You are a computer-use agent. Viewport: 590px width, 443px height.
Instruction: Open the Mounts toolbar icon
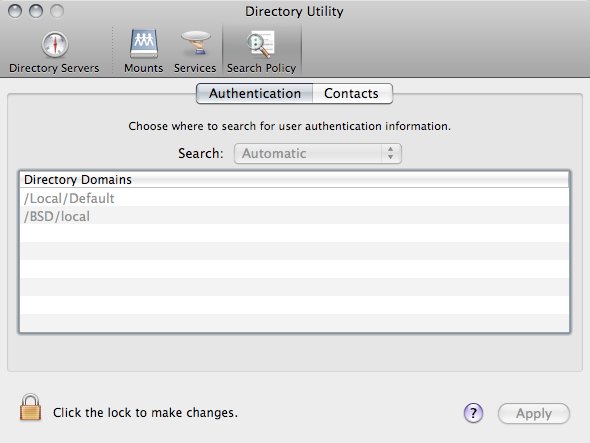click(x=143, y=52)
